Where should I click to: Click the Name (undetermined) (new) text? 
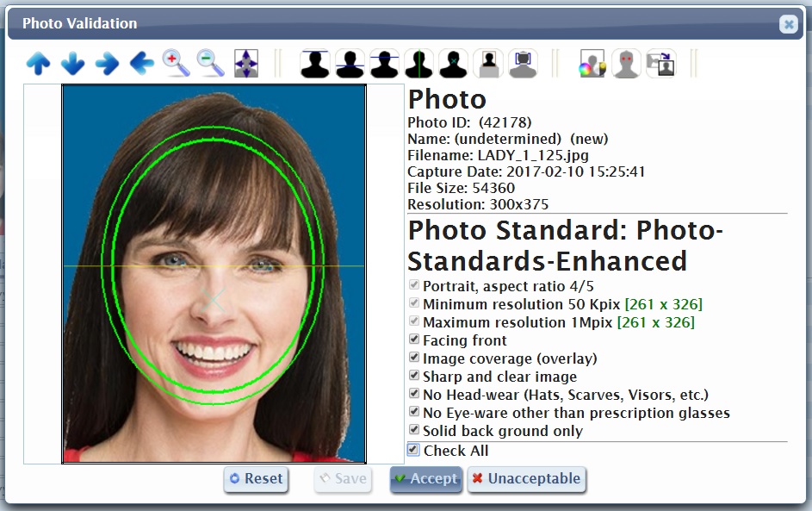tap(507, 139)
